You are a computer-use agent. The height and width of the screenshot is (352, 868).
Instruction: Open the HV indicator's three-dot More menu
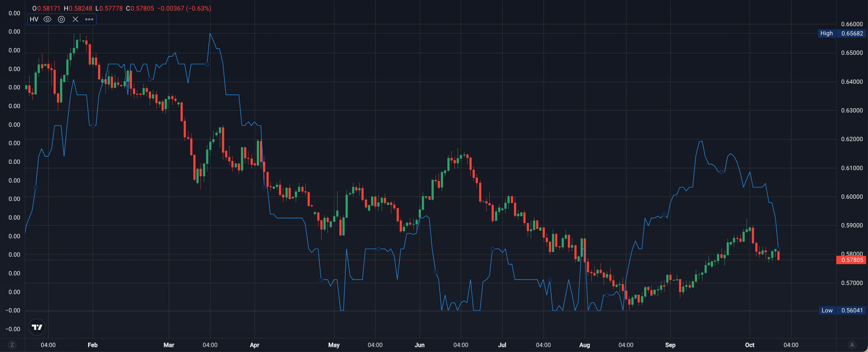[89, 19]
